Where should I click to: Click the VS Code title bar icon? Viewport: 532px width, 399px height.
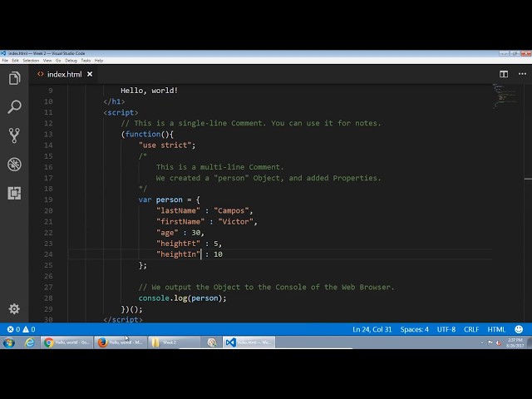click(x=3, y=53)
